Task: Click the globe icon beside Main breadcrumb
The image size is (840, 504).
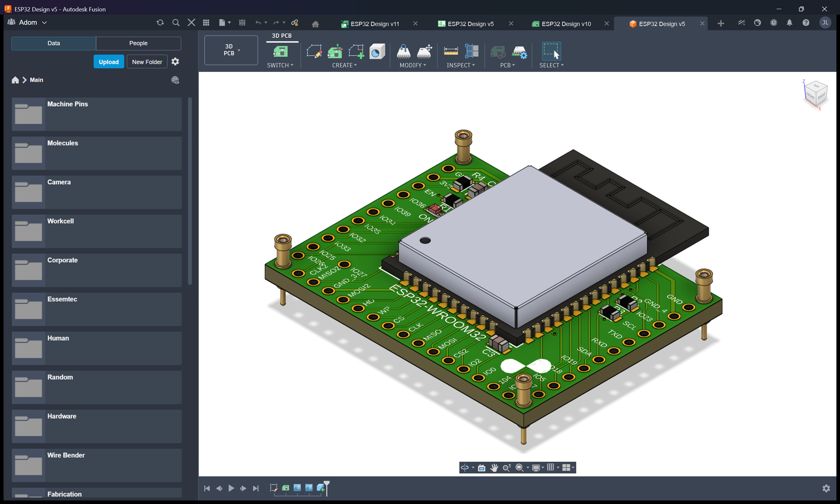Action: click(175, 80)
